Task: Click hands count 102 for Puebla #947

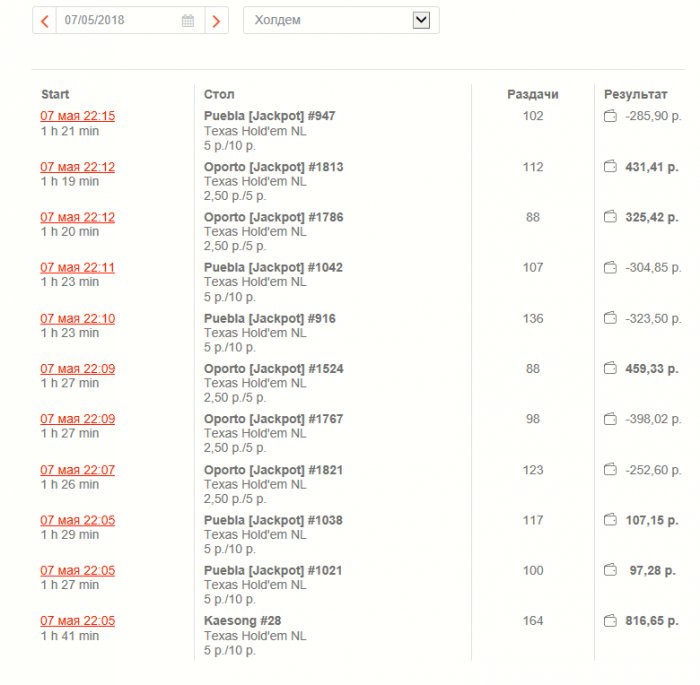Action: pyautogui.click(x=533, y=116)
